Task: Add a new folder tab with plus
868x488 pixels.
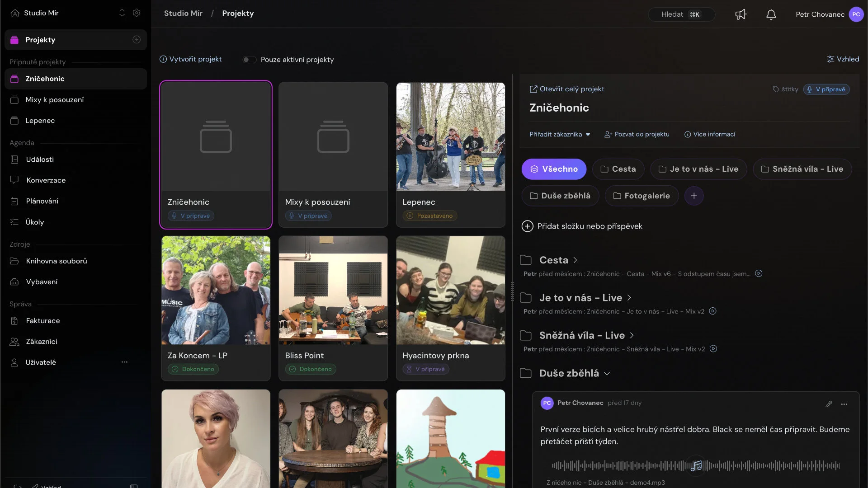Action: pos(694,196)
